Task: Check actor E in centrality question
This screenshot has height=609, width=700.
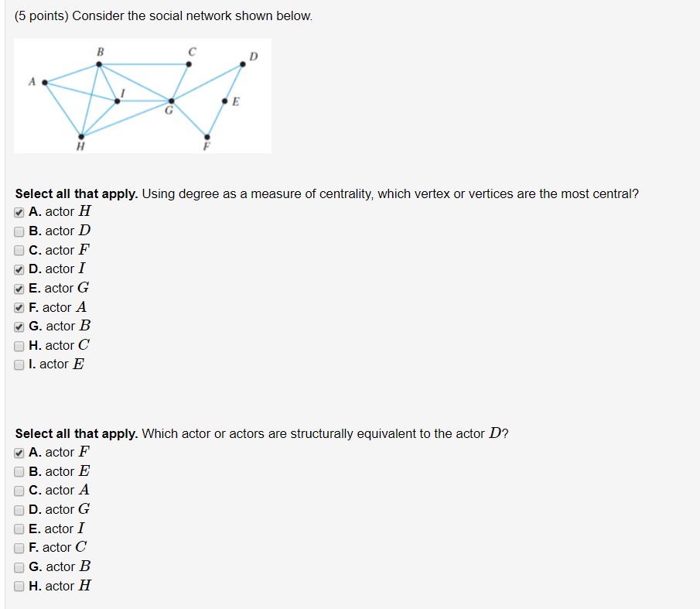Action: [19, 364]
